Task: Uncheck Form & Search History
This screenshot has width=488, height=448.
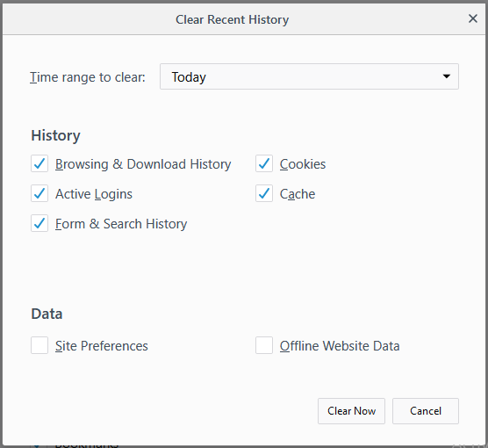Action: (39, 223)
